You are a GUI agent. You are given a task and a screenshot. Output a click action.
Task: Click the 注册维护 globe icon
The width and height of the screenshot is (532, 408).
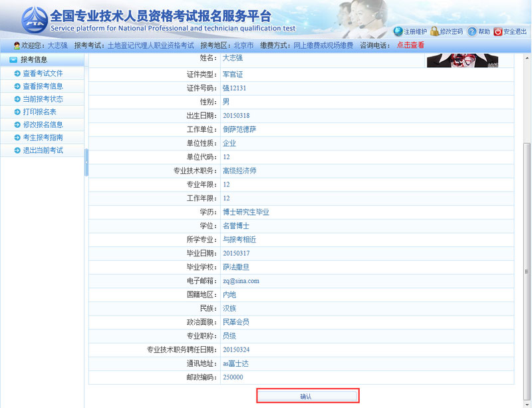(398, 31)
